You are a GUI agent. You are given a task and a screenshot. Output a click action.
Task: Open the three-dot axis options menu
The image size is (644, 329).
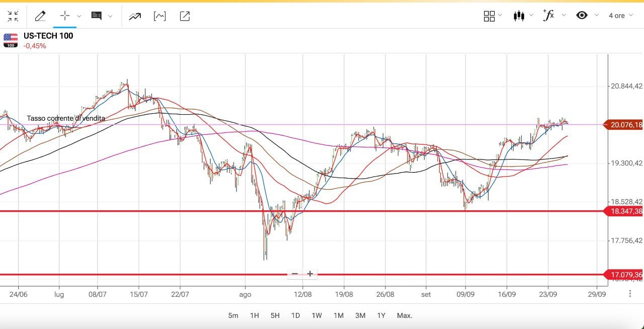(x=630, y=293)
